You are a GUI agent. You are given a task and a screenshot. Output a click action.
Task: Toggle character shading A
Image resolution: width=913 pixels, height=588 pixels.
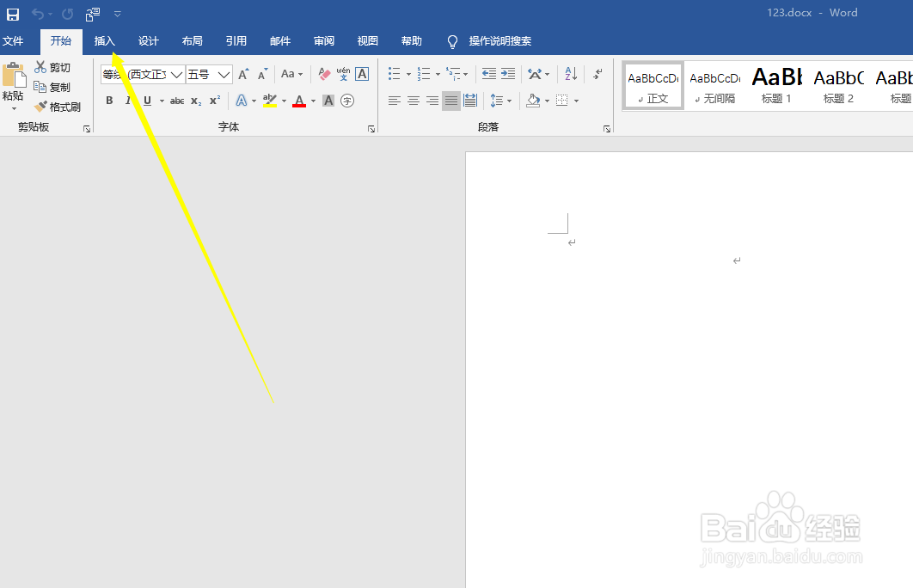tap(328, 101)
